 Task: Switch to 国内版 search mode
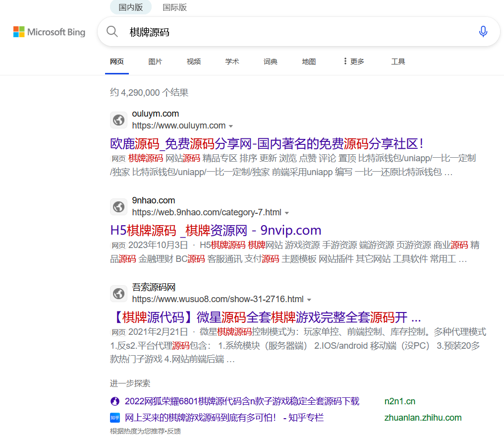tap(131, 7)
